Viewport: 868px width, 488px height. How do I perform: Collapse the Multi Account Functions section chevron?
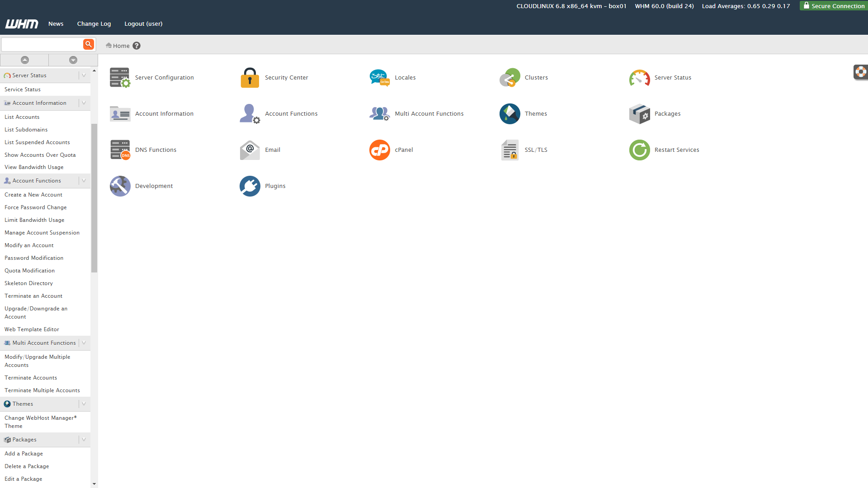84,343
